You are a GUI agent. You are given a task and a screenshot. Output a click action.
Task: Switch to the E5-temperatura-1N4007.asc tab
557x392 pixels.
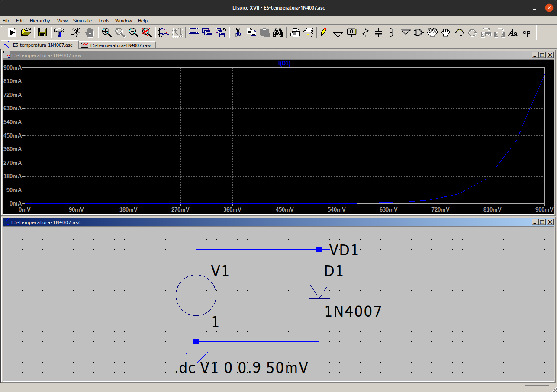point(40,45)
